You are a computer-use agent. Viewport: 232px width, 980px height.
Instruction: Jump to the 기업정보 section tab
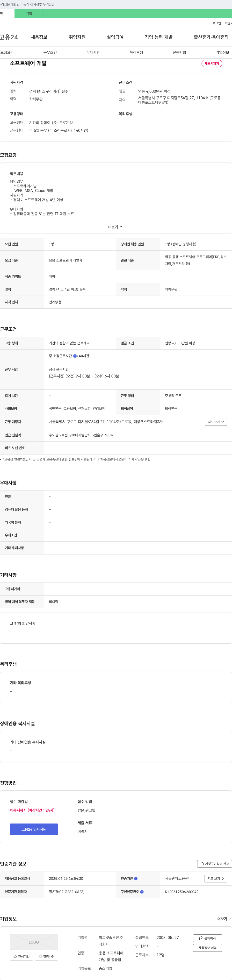[223, 52]
